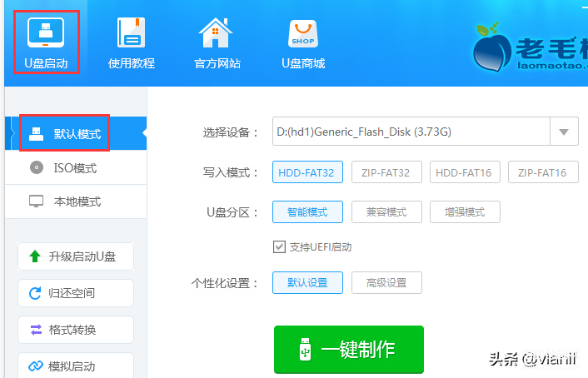Click the 格式转换 swap arrows icon
The height and width of the screenshot is (378, 588).
pyautogui.click(x=35, y=330)
